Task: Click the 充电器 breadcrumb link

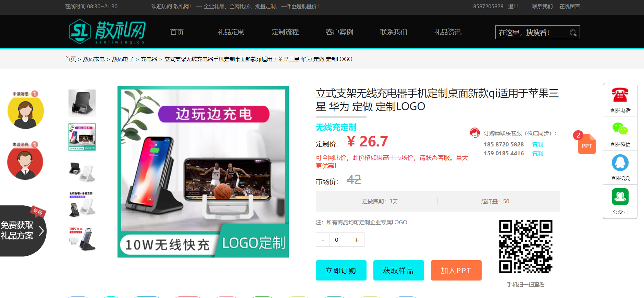Action: [x=149, y=59]
